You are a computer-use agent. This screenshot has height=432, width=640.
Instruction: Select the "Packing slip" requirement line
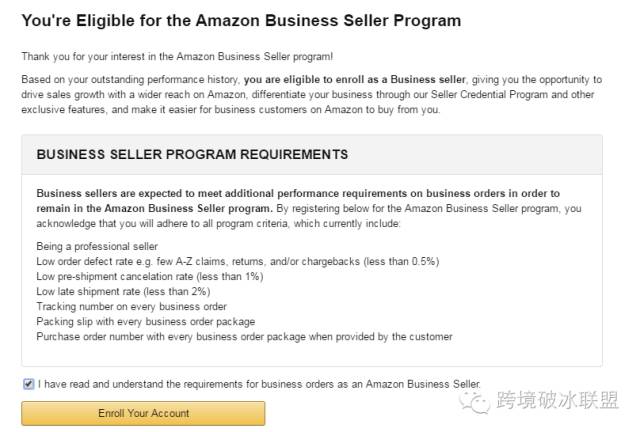[146, 321]
